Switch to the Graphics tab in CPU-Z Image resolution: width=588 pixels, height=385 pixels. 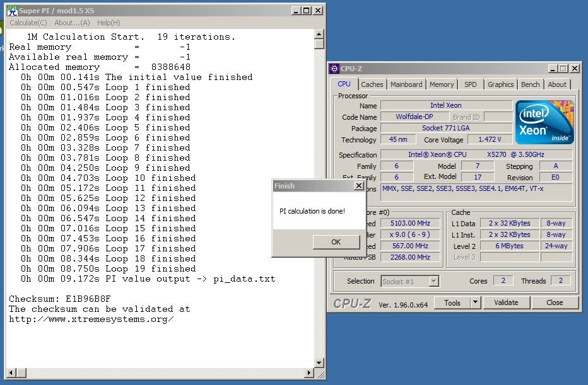pos(500,84)
